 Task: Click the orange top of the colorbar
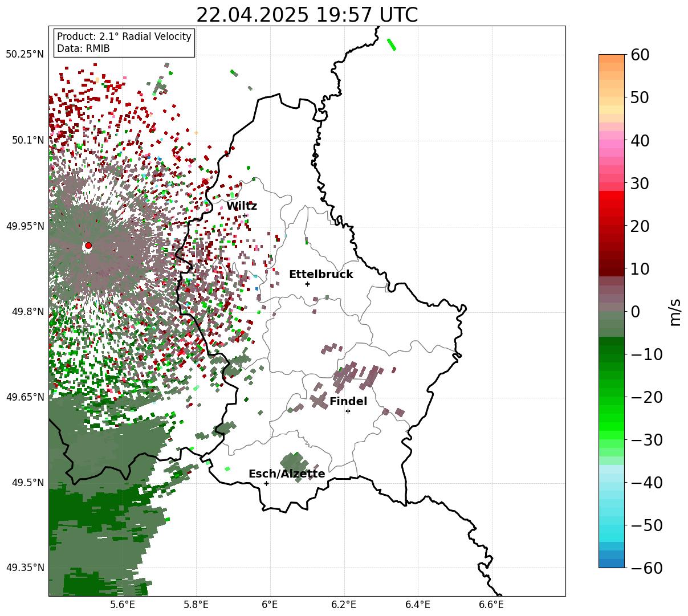coord(612,59)
